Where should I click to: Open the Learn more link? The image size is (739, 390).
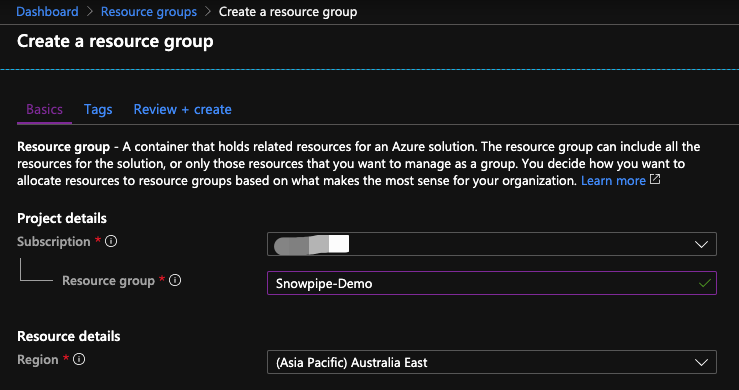[x=613, y=181]
